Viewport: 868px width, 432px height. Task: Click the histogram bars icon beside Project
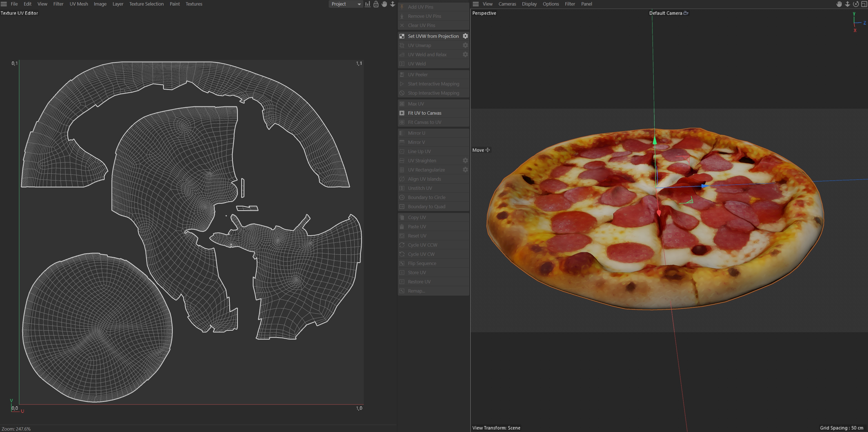tap(368, 4)
